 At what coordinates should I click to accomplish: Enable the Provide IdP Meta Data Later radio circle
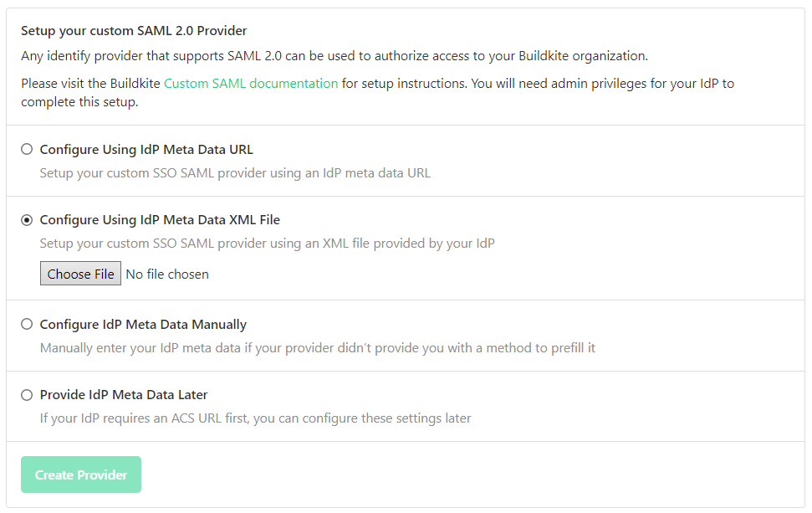coord(27,395)
